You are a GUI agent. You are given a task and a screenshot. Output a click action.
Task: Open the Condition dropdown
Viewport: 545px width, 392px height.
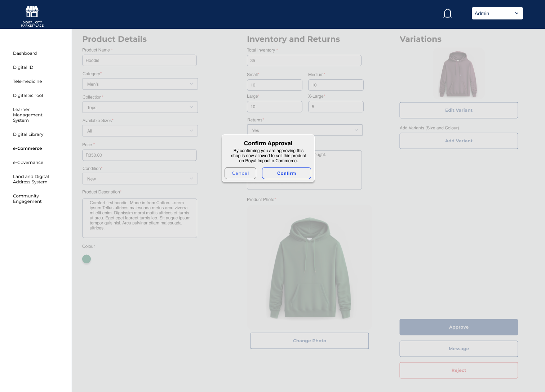140,179
